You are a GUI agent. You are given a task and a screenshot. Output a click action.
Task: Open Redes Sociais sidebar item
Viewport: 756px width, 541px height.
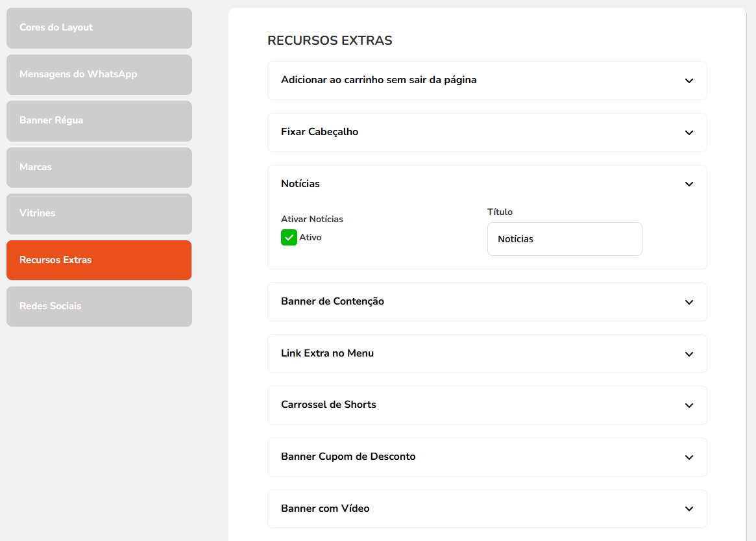(x=99, y=306)
